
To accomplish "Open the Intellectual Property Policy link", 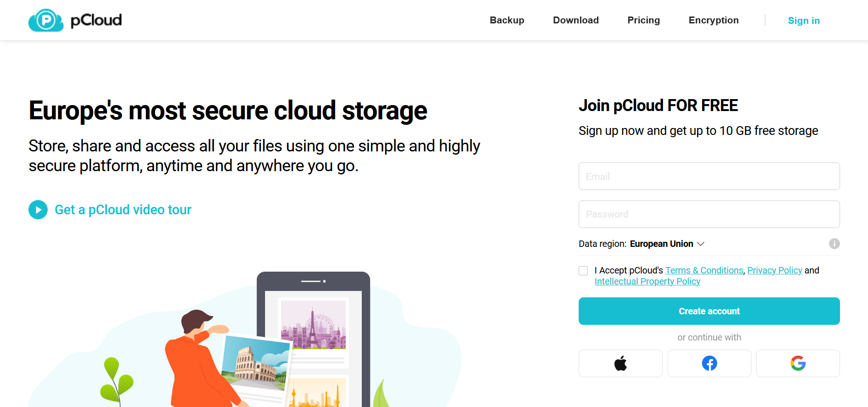I will pos(647,281).
